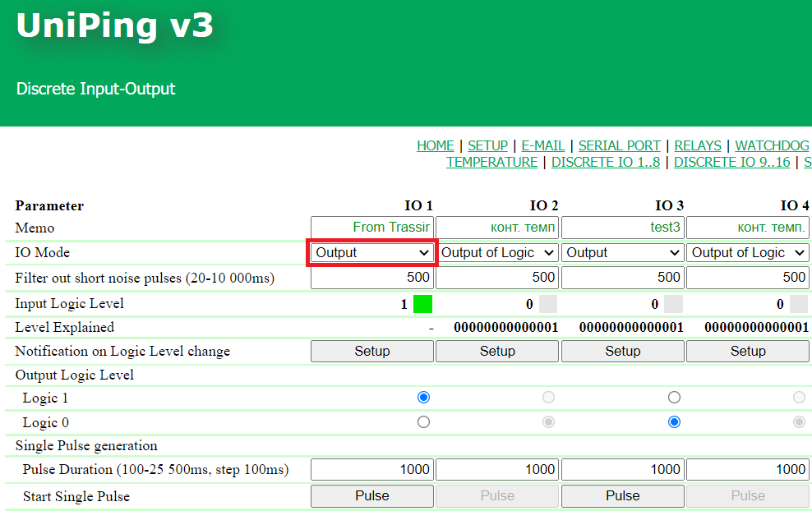The image size is (812, 511).
Task: Click the disabled Logic 0 radio for IO 2
Action: point(548,422)
